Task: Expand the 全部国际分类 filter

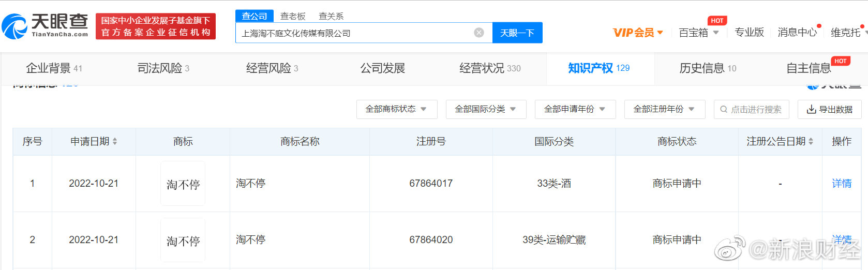Action: pyautogui.click(x=486, y=109)
